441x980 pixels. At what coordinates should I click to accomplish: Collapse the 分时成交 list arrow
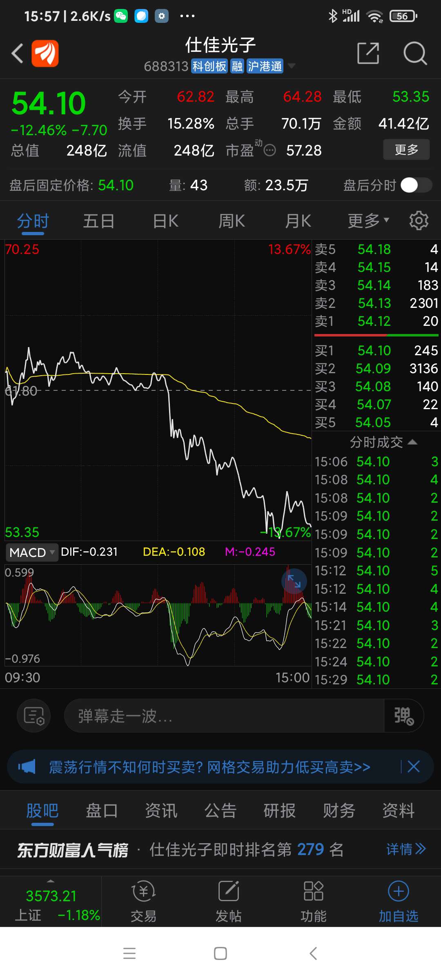pos(413,442)
